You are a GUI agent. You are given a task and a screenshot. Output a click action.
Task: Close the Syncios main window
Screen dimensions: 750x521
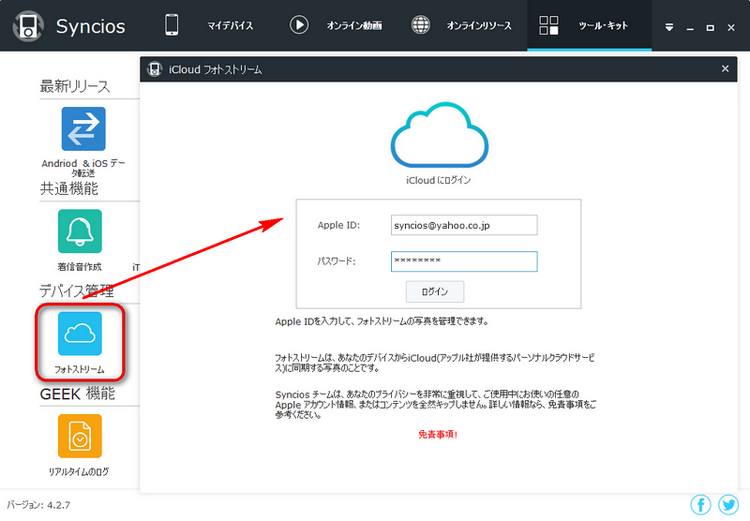pos(731,28)
